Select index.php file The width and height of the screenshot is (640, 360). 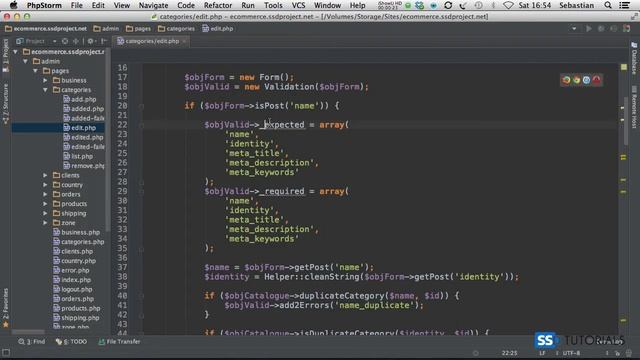pos(72,280)
